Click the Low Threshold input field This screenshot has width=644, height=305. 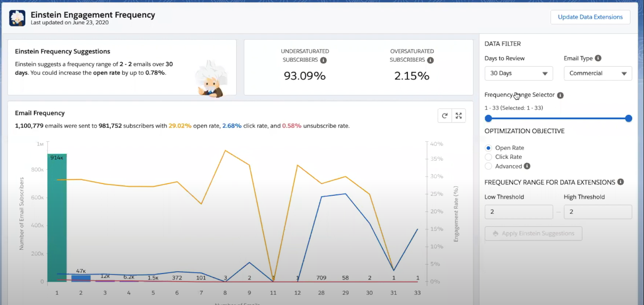point(518,212)
